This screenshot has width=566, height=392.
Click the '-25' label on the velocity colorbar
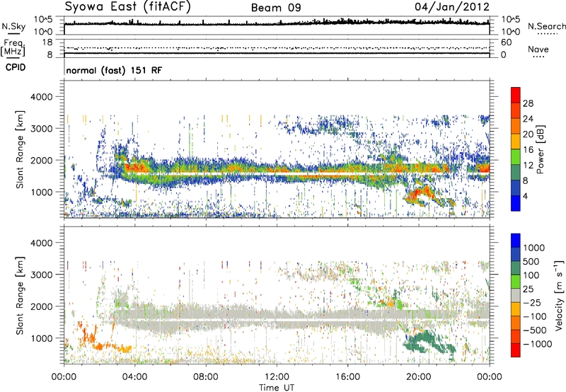(x=533, y=303)
